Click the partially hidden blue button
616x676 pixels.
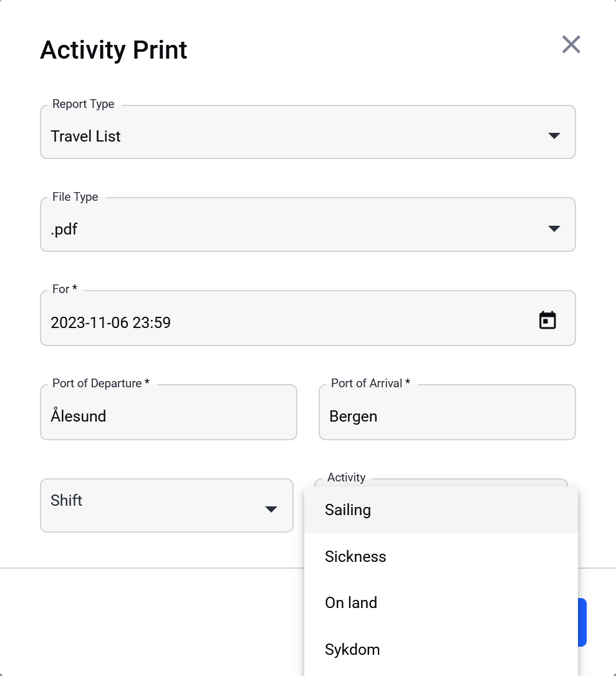pyautogui.click(x=582, y=622)
